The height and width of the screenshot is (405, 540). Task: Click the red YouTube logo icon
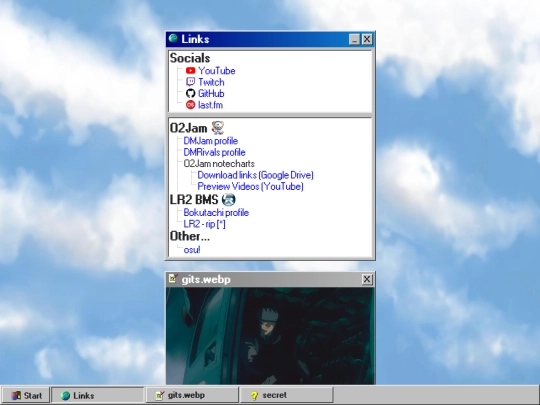pyautogui.click(x=190, y=71)
